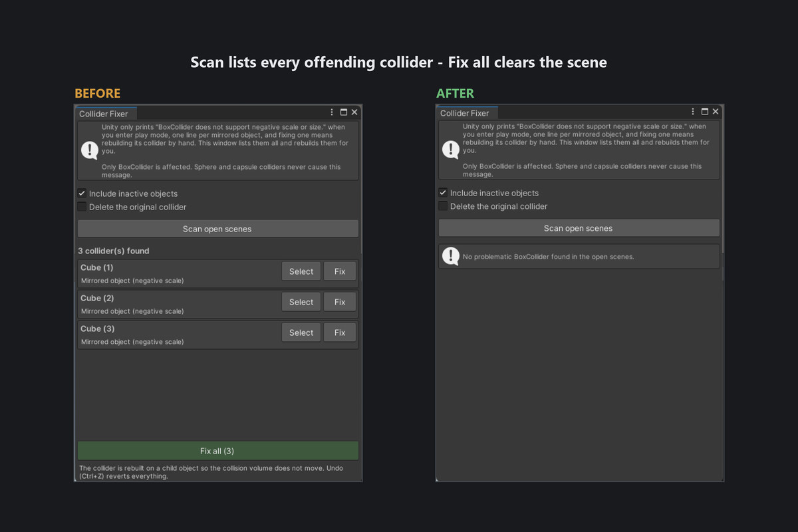Click the info bubble icon in BEFORE window

(90, 150)
